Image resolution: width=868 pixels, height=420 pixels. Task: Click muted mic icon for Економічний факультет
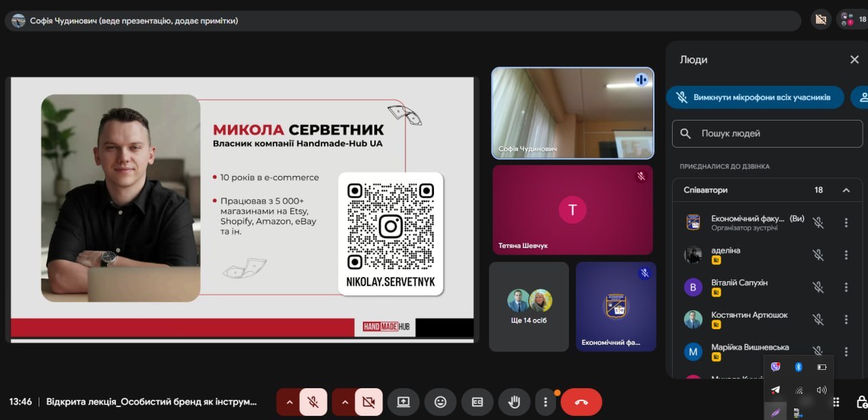(818, 222)
